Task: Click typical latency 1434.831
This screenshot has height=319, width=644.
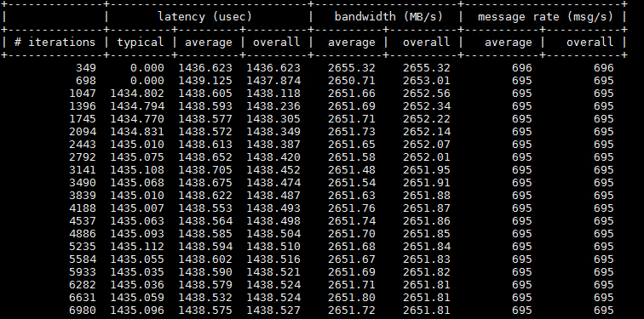Action: click(x=137, y=132)
